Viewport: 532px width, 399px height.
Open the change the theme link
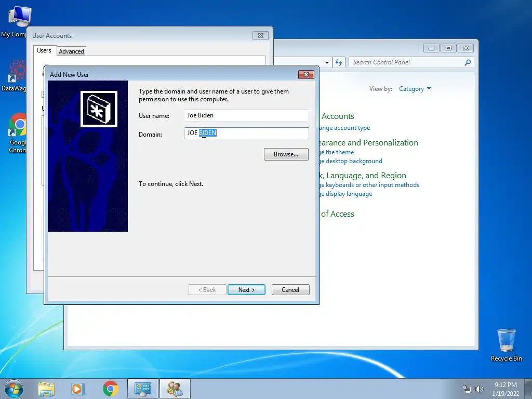[x=336, y=152]
